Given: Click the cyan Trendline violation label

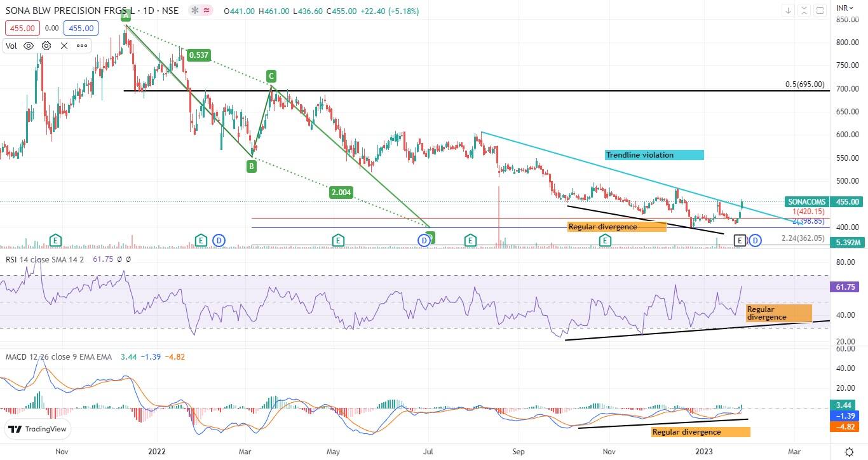Looking at the screenshot, I should 654,155.
